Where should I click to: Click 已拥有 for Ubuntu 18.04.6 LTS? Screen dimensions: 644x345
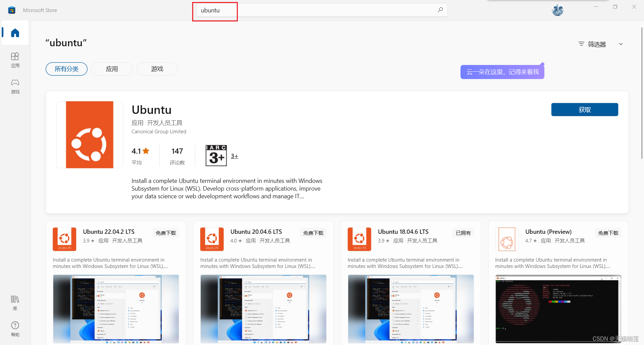(x=463, y=233)
